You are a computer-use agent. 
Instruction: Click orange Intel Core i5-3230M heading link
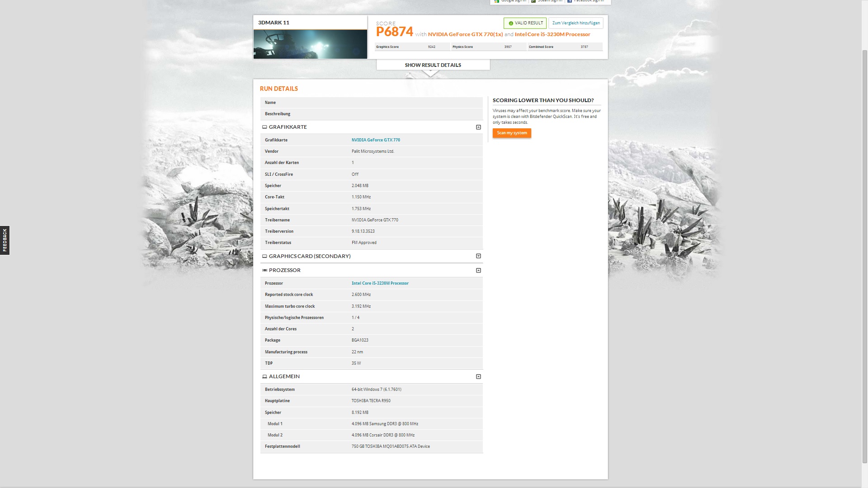[x=552, y=34]
